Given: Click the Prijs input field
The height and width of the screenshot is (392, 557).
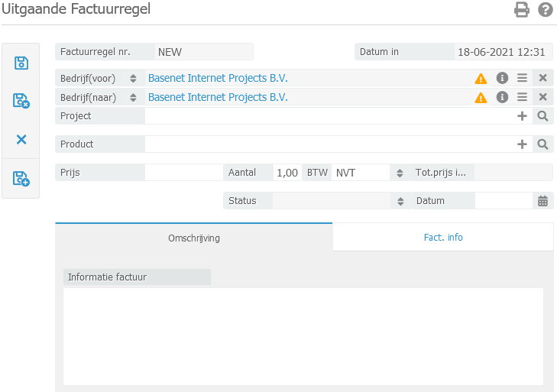Looking at the screenshot, I should [x=183, y=173].
